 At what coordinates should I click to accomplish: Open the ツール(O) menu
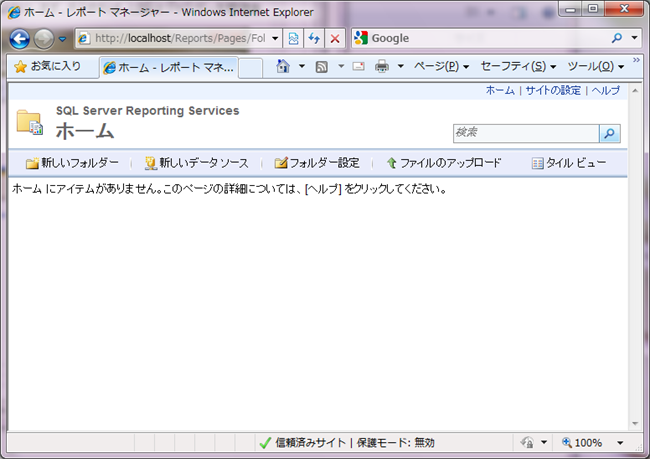596,66
